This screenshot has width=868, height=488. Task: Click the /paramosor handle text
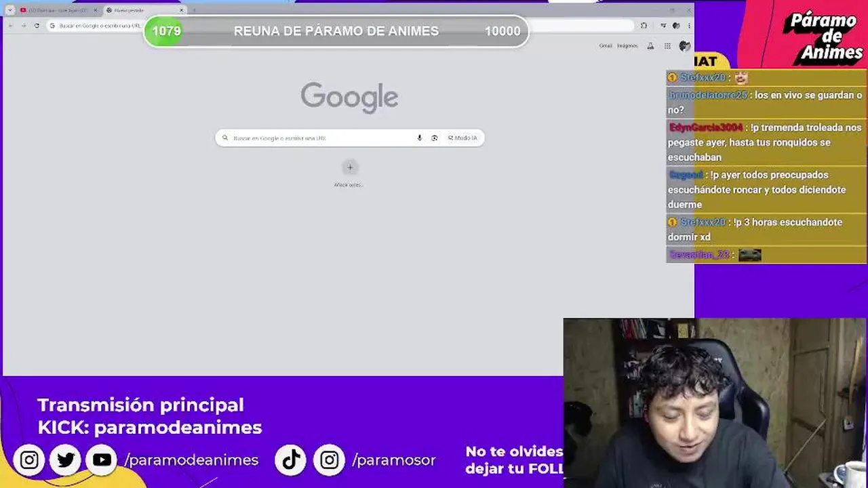tap(393, 460)
